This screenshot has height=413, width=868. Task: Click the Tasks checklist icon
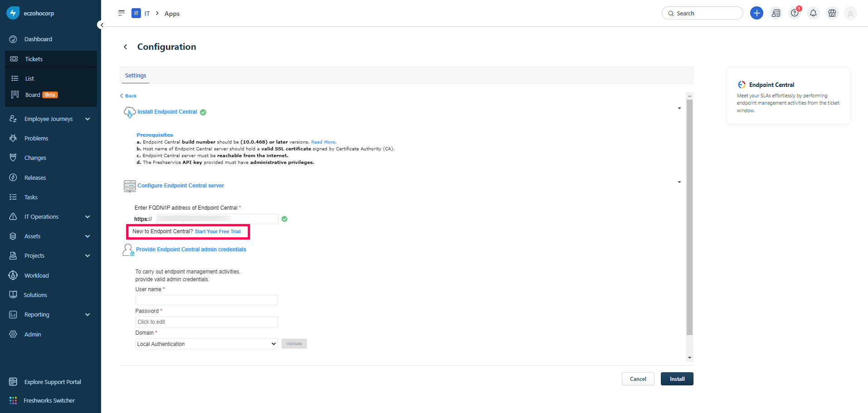(13, 197)
